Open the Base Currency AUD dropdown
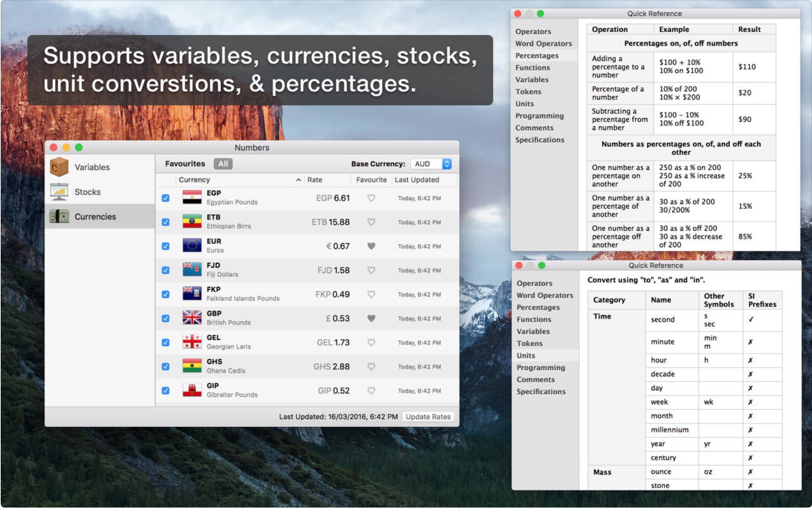The height and width of the screenshot is (509, 812). (x=447, y=164)
